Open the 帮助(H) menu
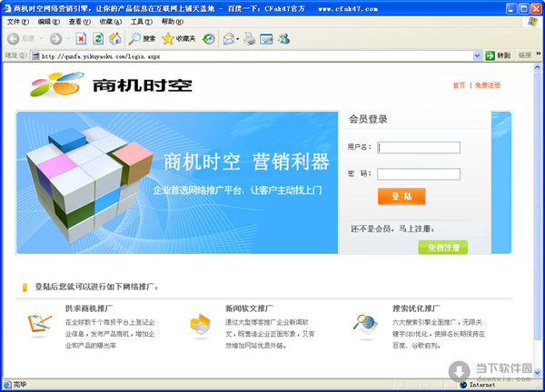545x392 pixels. [x=173, y=22]
